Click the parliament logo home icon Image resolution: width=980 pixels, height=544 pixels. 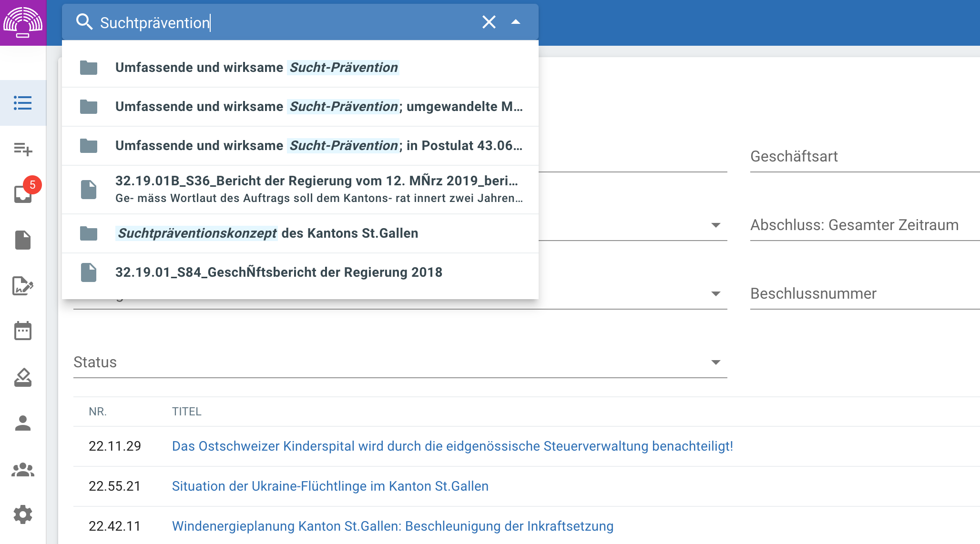(23, 22)
